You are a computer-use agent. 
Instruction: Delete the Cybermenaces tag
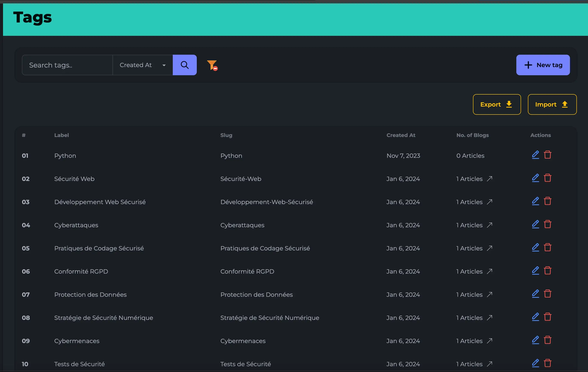547,340
